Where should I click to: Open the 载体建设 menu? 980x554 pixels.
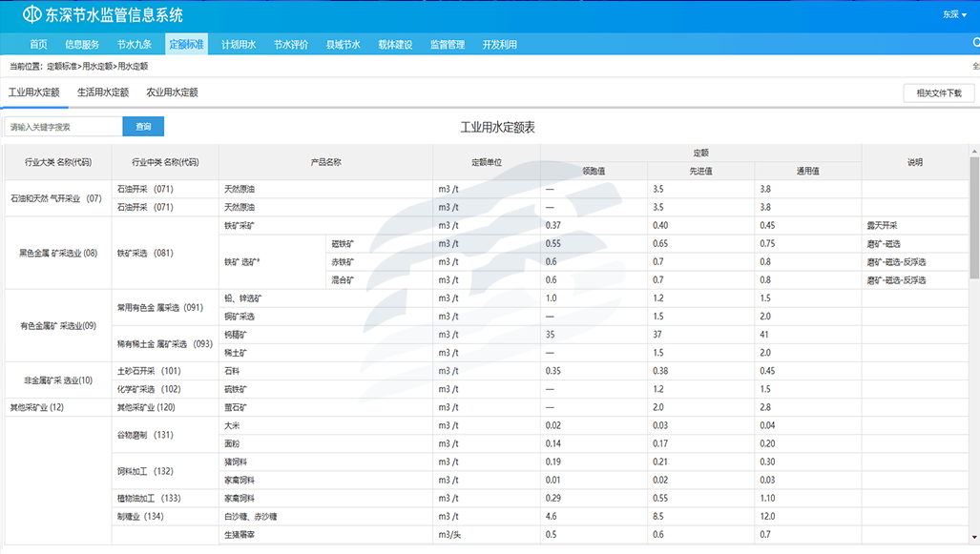(x=395, y=45)
